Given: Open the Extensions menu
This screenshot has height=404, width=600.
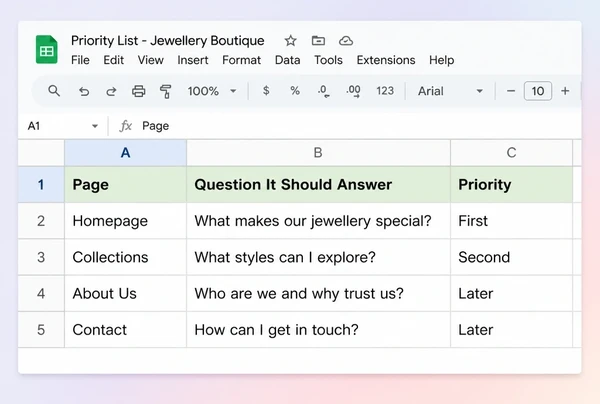Looking at the screenshot, I should [386, 60].
